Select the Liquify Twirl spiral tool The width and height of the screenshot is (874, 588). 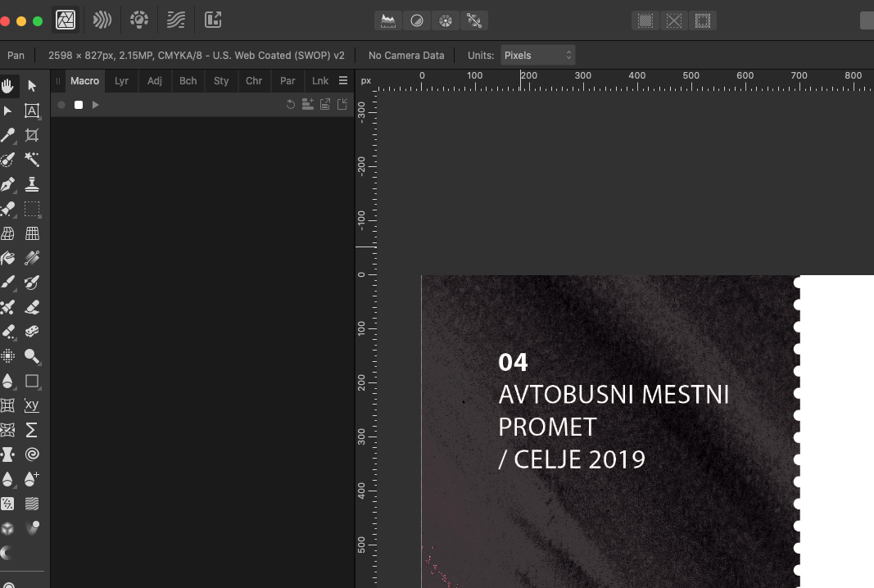tap(32, 455)
